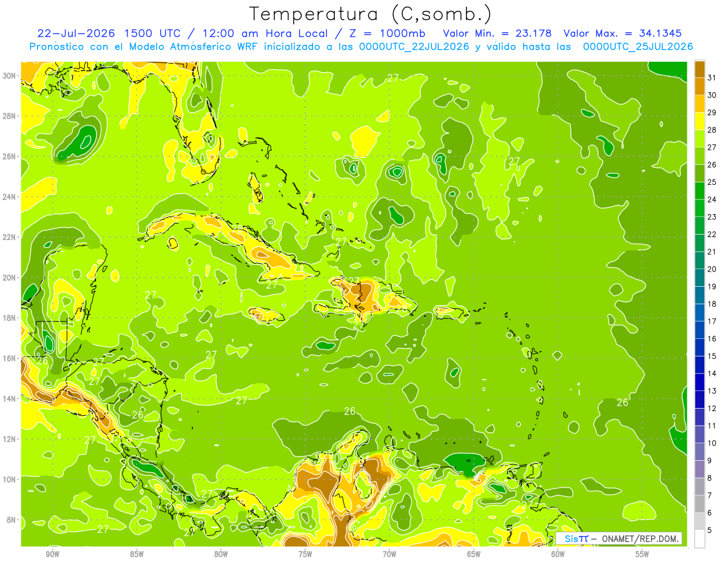Image resolution: width=728 pixels, height=562 pixels.
Task: Select the 26N latitude axis label
Action: [9, 156]
